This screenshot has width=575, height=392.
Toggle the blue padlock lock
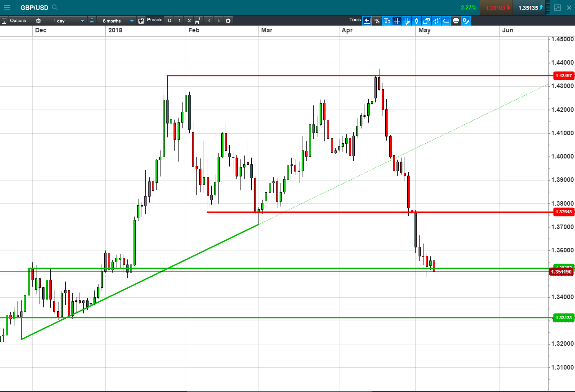tap(92, 21)
